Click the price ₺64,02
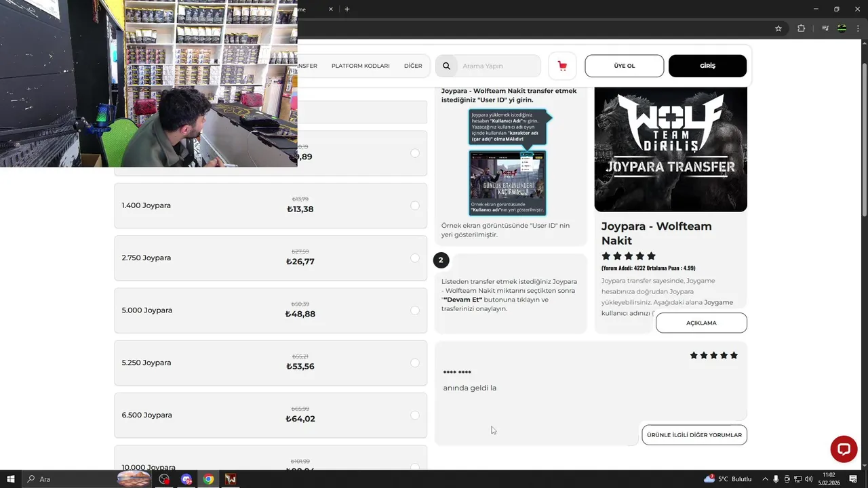This screenshot has height=488, width=868. point(300,419)
